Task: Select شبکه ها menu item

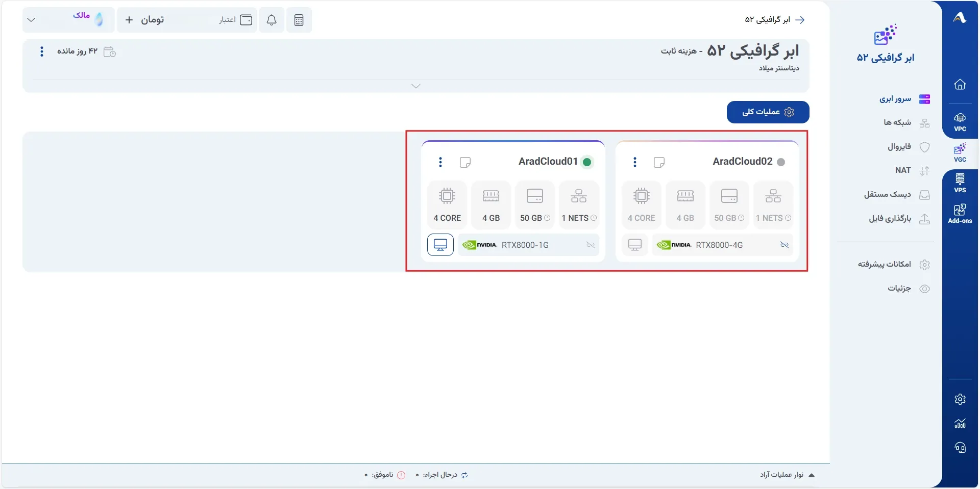Action: 906,122
